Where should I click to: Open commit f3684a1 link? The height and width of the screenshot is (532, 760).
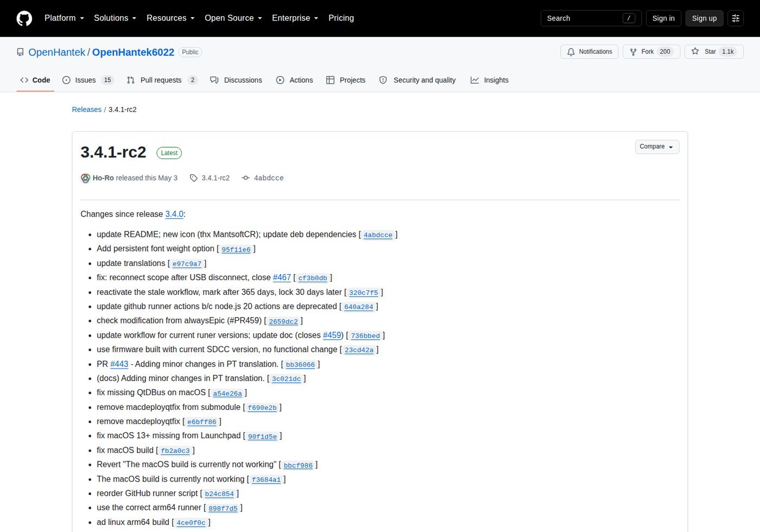(266, 480)
